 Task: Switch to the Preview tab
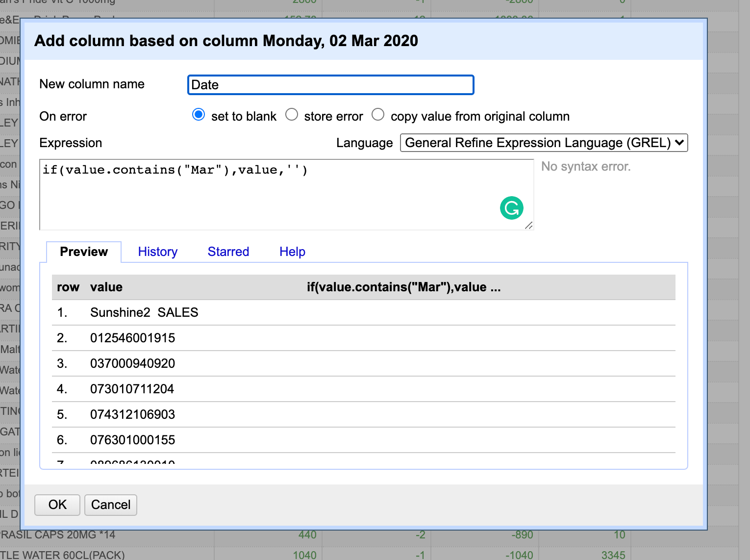84,252
